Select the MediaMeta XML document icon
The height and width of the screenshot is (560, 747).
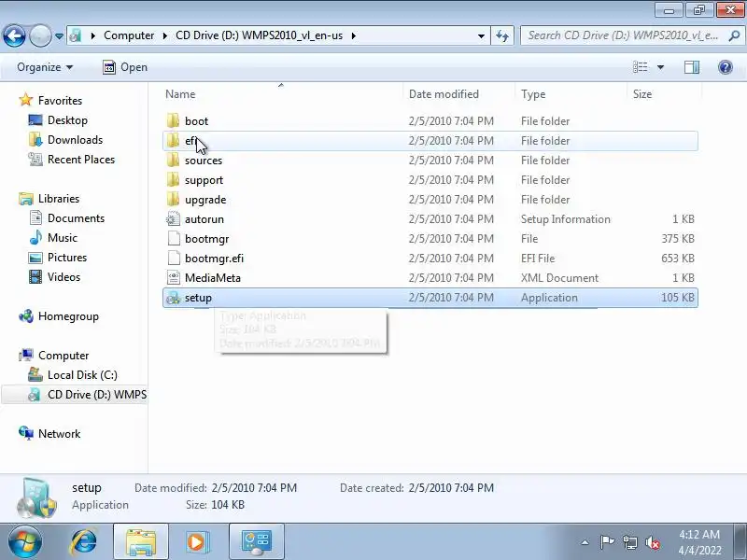click(173, 277)
